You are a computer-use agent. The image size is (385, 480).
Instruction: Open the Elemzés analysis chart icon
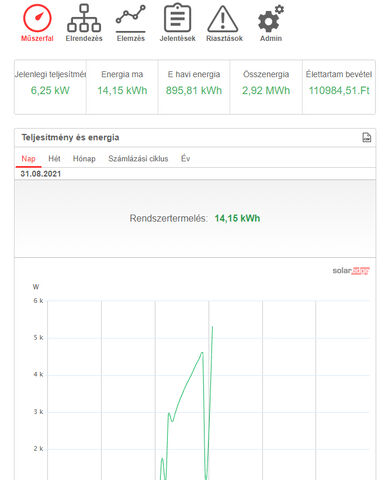pyautogui.click(x=131, y=18)
